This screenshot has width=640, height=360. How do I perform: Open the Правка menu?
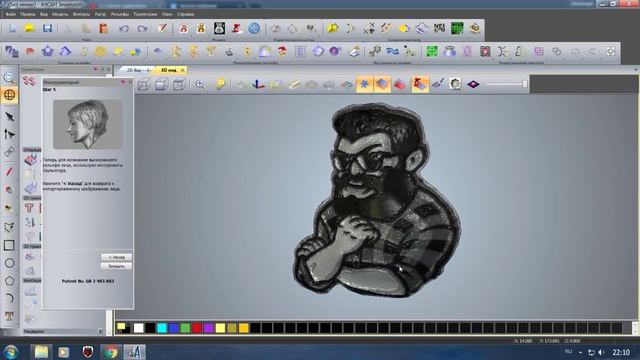coord(28,14)
